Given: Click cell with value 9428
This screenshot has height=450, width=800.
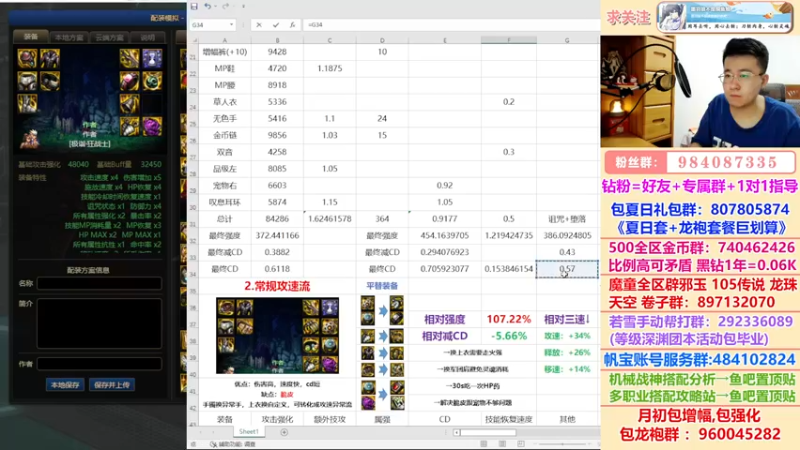Looking at the screenshot, I should [x=277, y=52].
